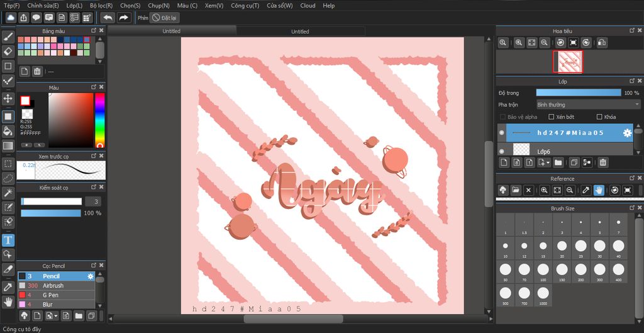Choose brush size 1000
The height and width of the screenshot is (333, 644).
coord(543,295)
